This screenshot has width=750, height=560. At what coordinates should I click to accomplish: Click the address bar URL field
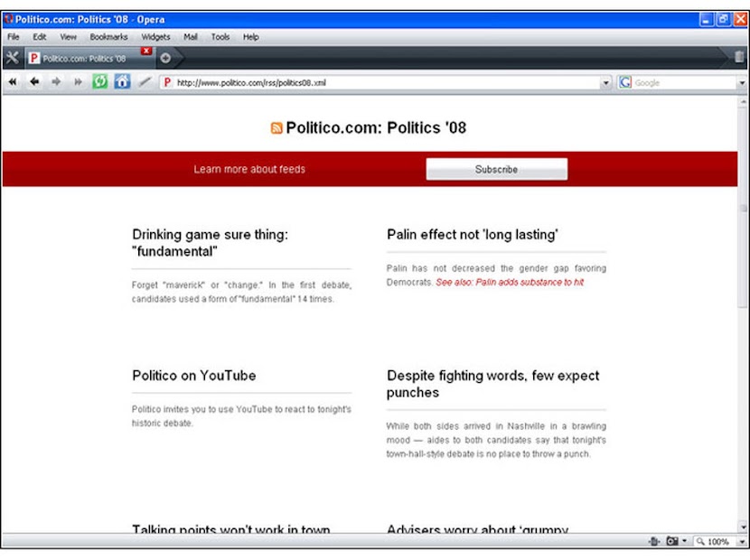pyautogui.click(x=387, y=83)
